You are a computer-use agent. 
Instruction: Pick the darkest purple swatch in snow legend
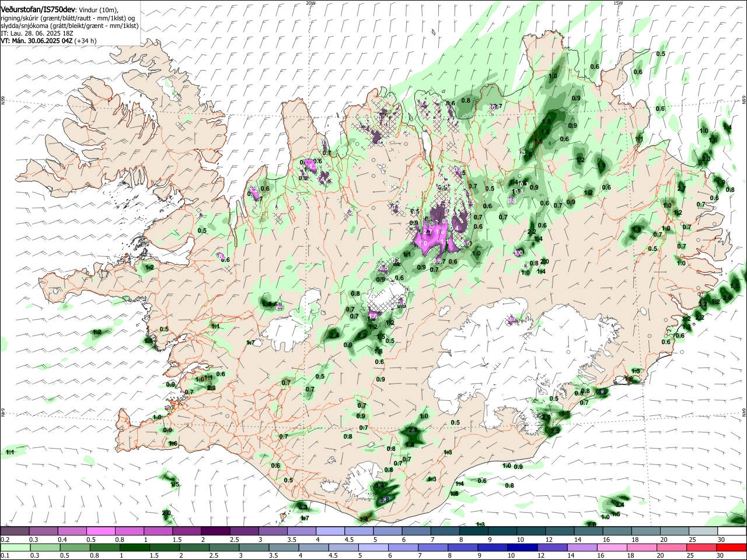[215, 531]
